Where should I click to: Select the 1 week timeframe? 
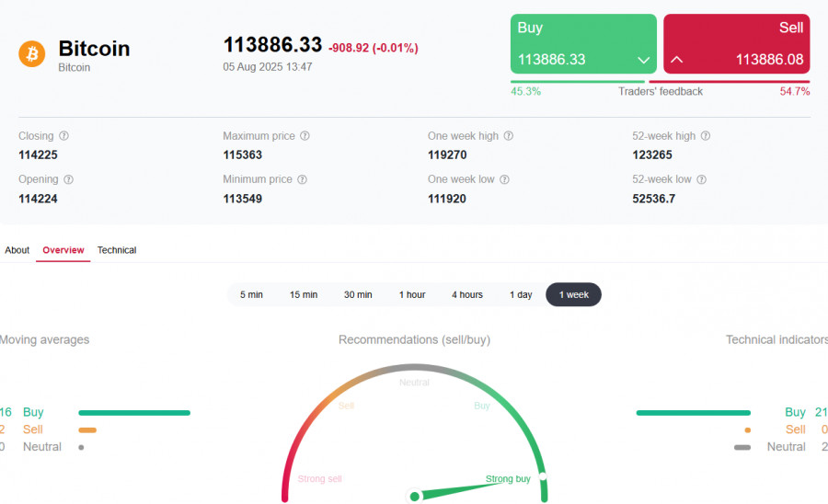pos(573,294)
